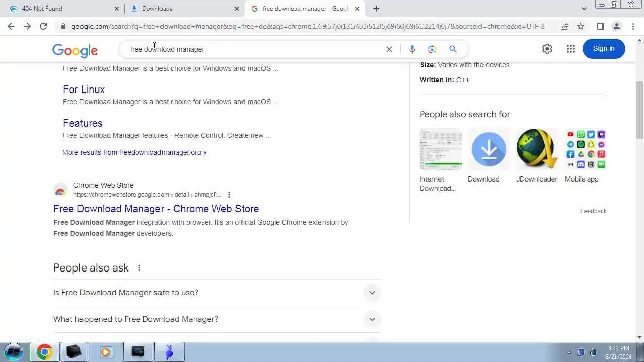Reload the current Google search page
644x362 pixels.
pyautogui.click(x=43, y=26)
